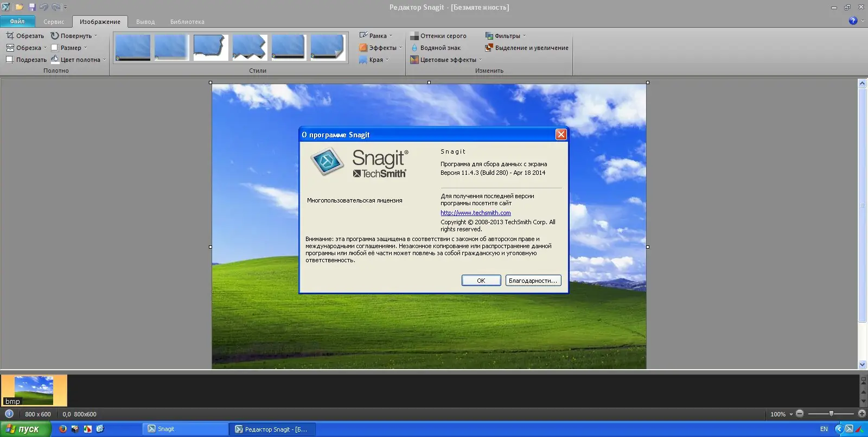Click the Благодарности... button
This screenshot has width=868, height=437.
(533, 281)
